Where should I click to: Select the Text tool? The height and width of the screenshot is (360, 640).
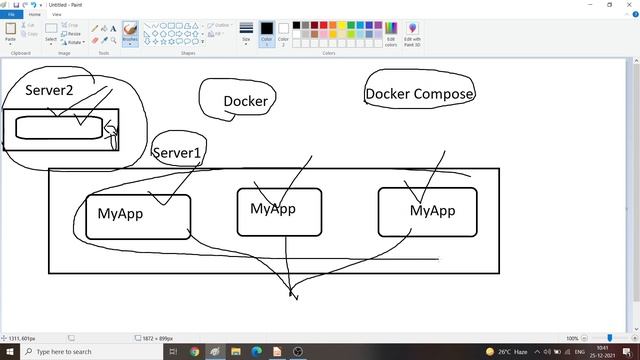(x=113, y=29)
